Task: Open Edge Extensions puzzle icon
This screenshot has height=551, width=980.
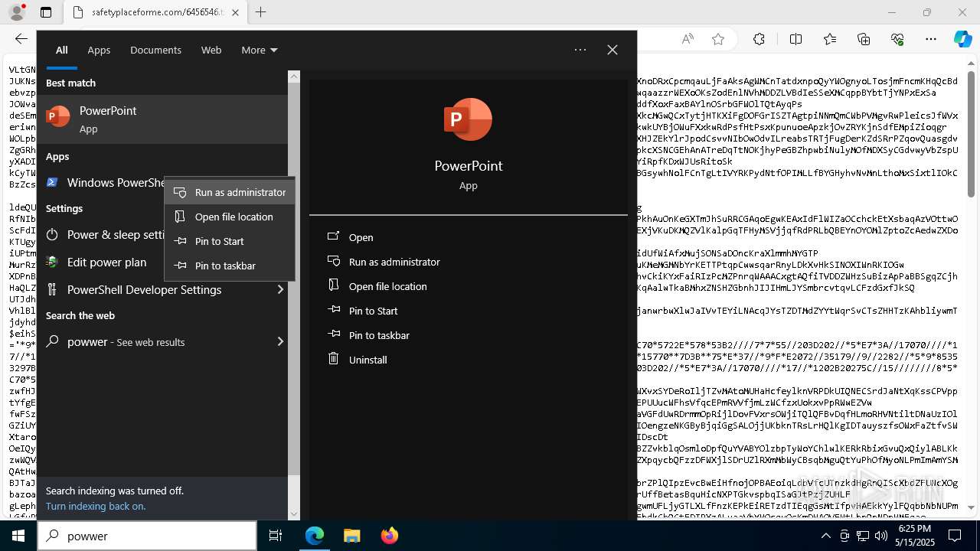Action: tap(759, 39)
